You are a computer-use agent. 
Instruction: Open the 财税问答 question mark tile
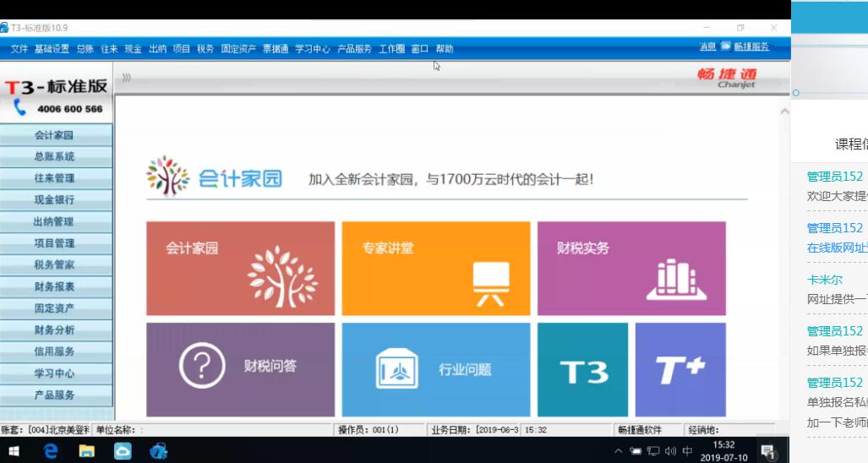point(240,369)
